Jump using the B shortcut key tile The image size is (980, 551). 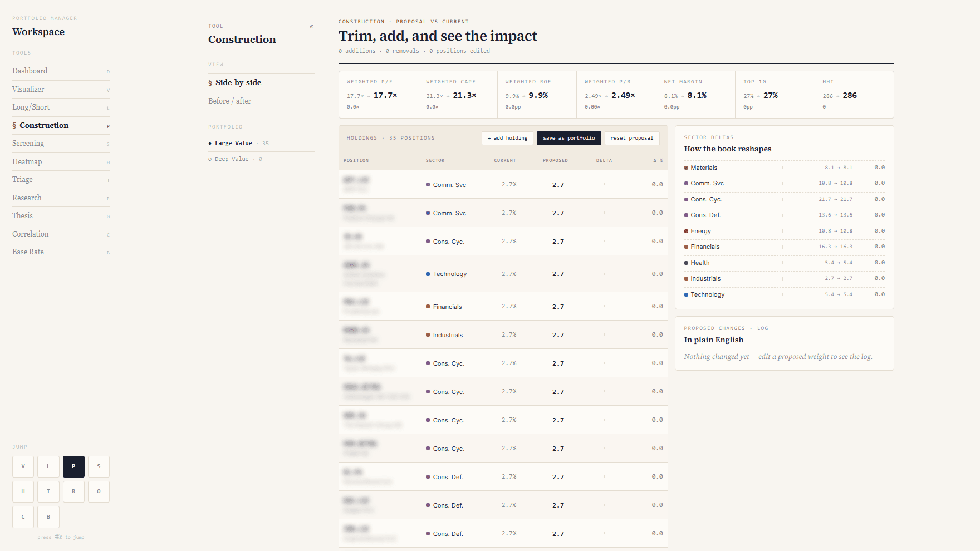pyautogui.click(x=48, y=517)
